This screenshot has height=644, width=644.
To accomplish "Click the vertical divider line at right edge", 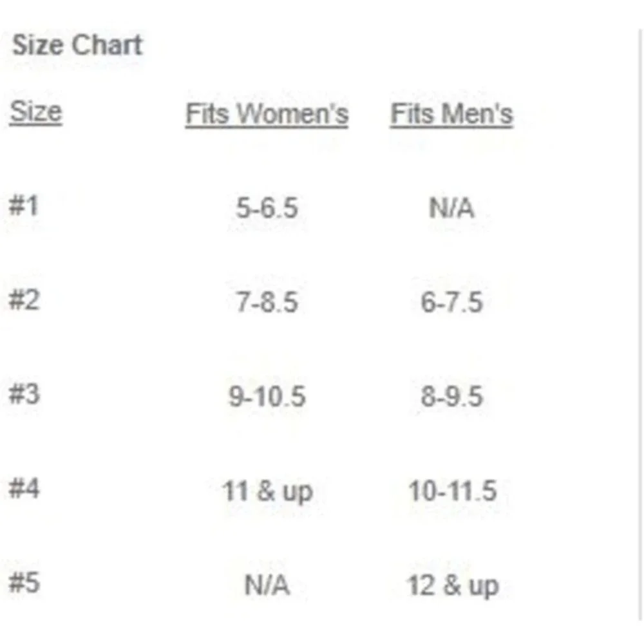I will click(x=640, y=325).
